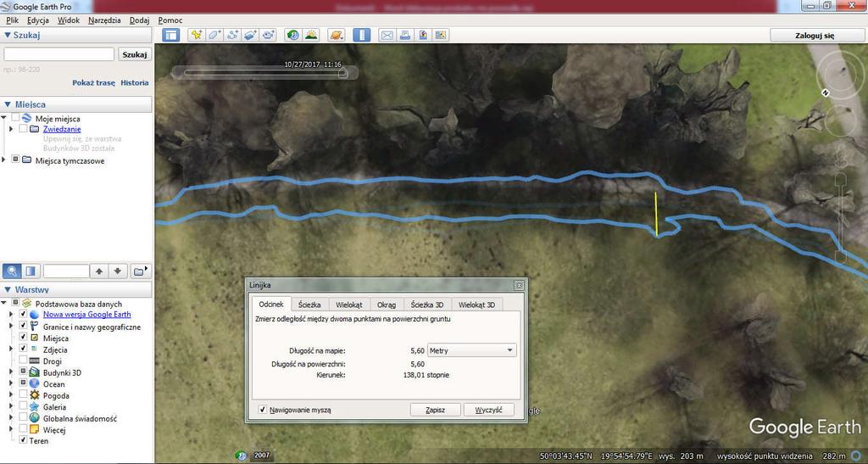Click the Szukaj search button
Screen dimensions: 868x464
tap(135, 54)
